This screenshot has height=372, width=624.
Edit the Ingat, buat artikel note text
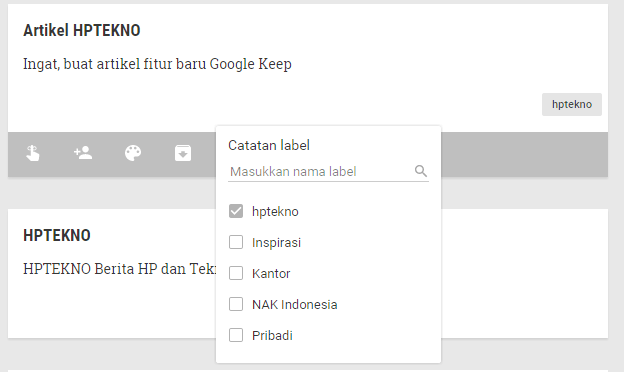[157, 64]
